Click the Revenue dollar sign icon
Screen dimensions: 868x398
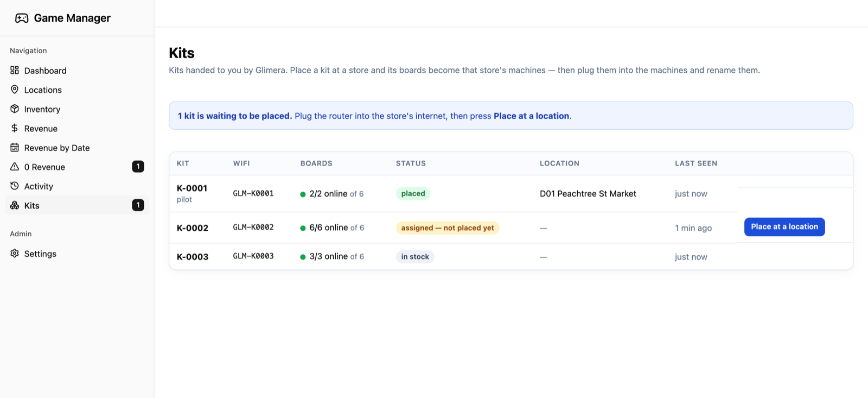coord(15,128)
